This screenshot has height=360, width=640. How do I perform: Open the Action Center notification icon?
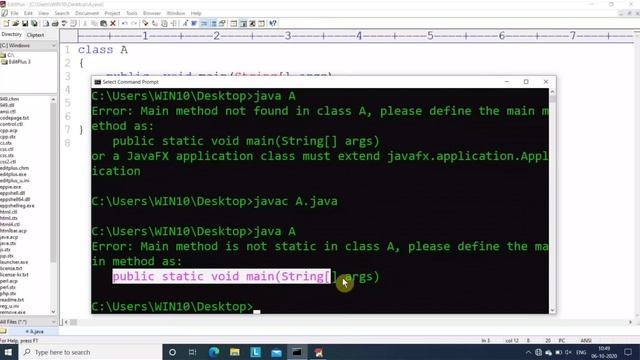(x=628, y=352)
